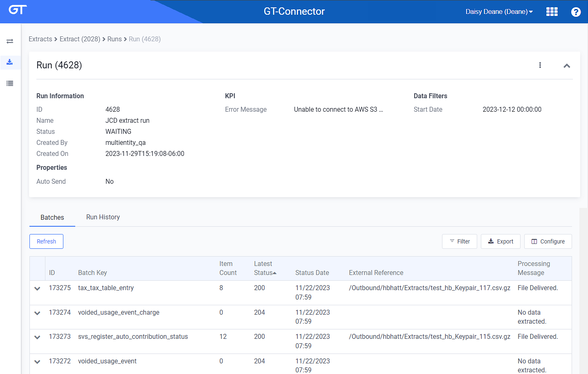Viewport: 588px width, 374px height.
Task: Go to Extract (2028) breadcrumb
Action: (x=80, y=39)
